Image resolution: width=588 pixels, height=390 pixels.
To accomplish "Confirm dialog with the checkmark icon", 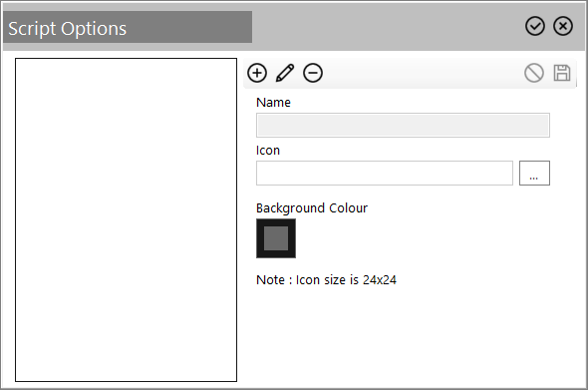I will click(535, 26).
